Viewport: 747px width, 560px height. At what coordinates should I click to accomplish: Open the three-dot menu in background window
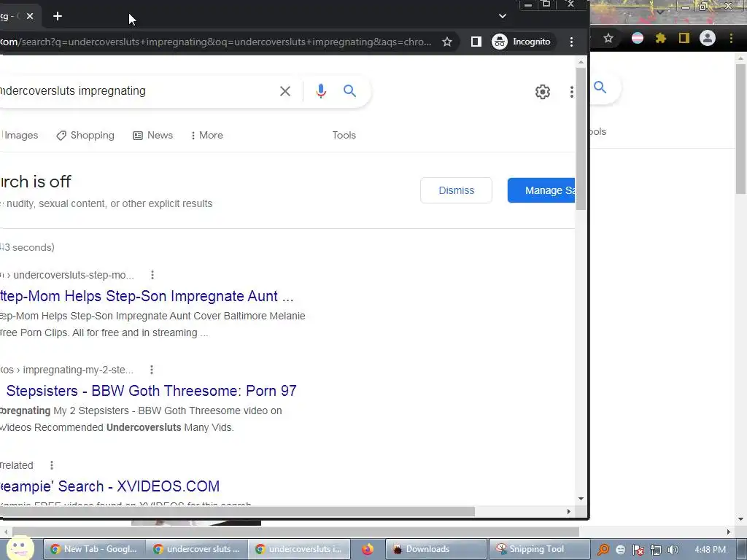[x=731, y=39]
